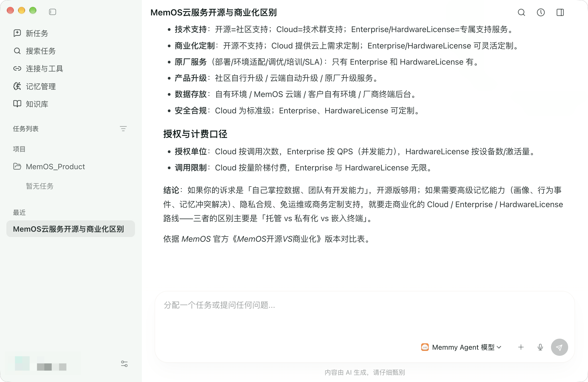The image size is (588, 382).
Task: Click the microphone voice input icon
Action: pyautogui.click(x=540, y=347)
